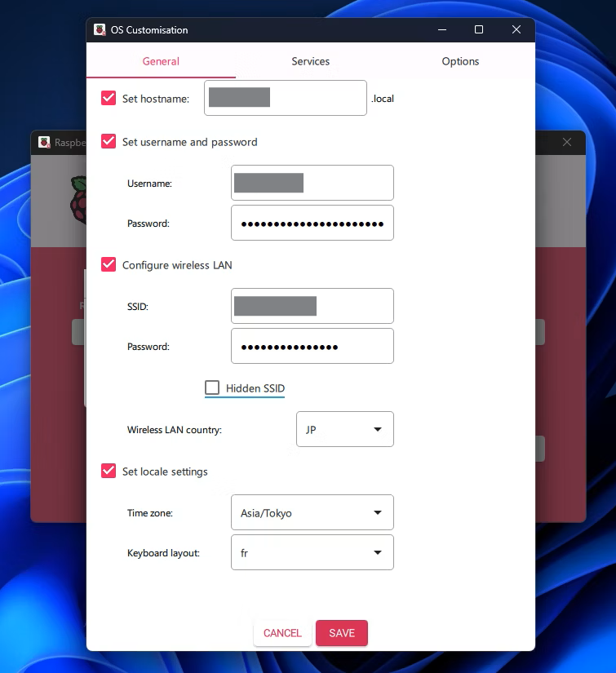Click the SAVE button
Viewport: 616px width, 673px height.
point(342,633)
